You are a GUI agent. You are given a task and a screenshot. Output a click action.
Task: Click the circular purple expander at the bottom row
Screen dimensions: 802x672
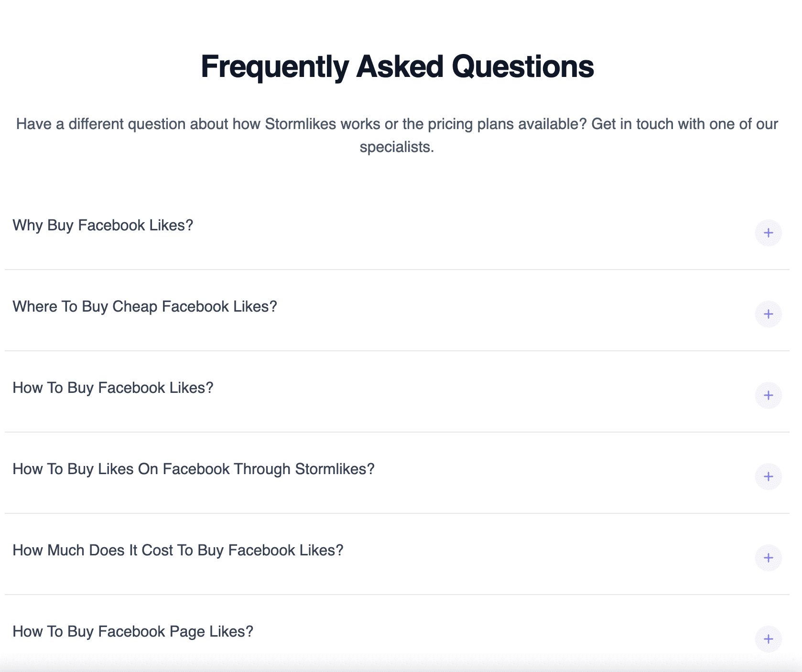(x=769, y=638)
